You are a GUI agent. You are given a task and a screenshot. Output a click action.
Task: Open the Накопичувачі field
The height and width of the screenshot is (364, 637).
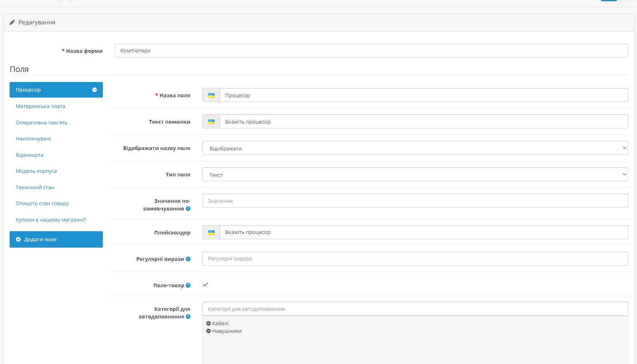[33, 139]
